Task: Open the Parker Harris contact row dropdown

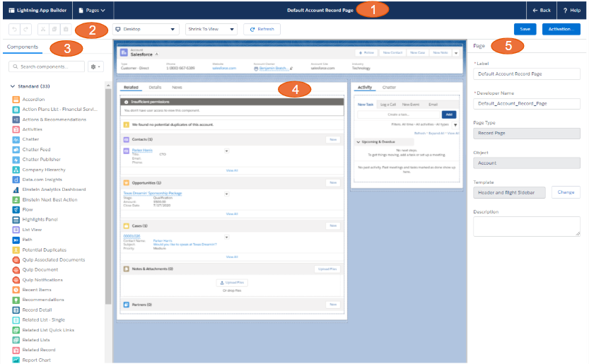Action: 226,151
